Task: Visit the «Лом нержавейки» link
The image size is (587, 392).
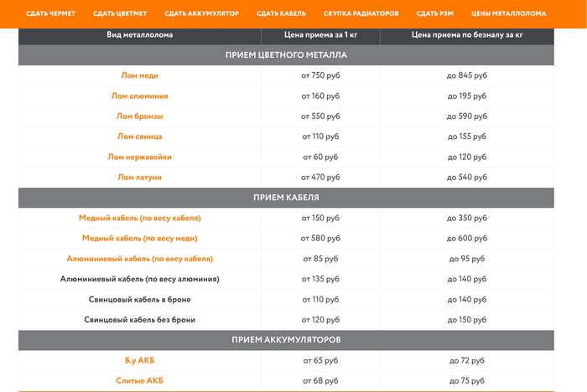Action: (139, 157)
